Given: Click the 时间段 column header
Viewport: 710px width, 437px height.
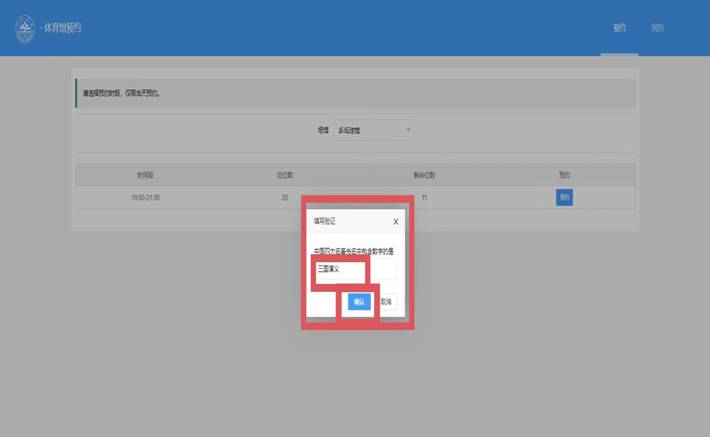Looking at the screenshot, I should (x=145, y=175).
